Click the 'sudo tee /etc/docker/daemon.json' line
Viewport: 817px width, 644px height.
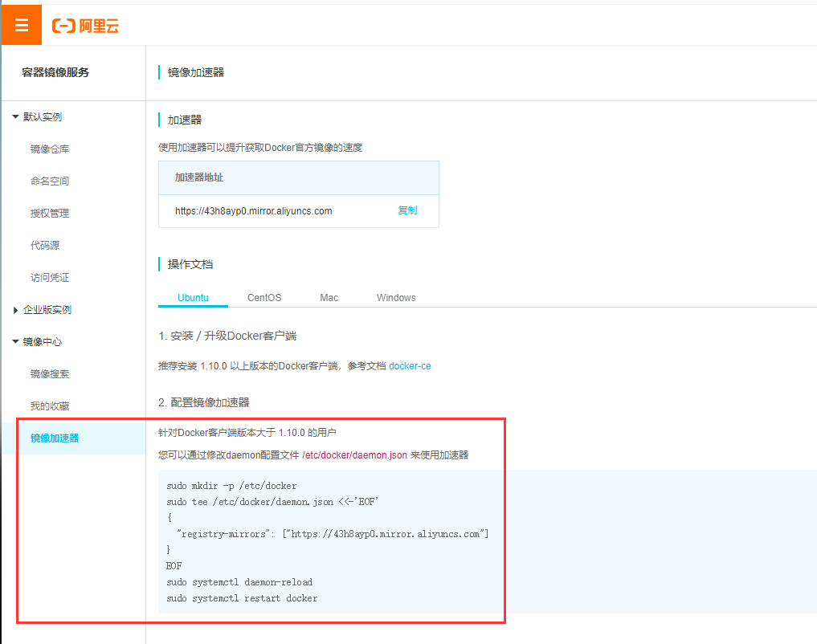[272, 502]
